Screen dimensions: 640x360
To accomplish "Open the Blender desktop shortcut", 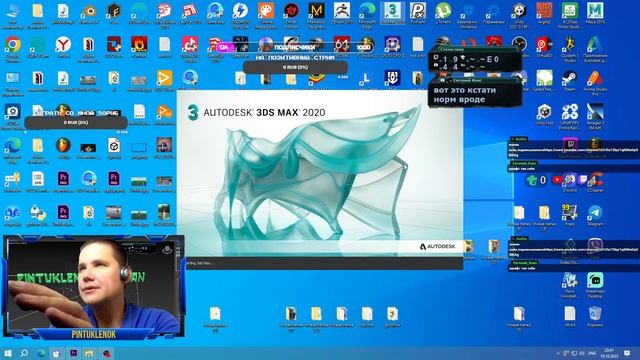I will click(88, 11).
